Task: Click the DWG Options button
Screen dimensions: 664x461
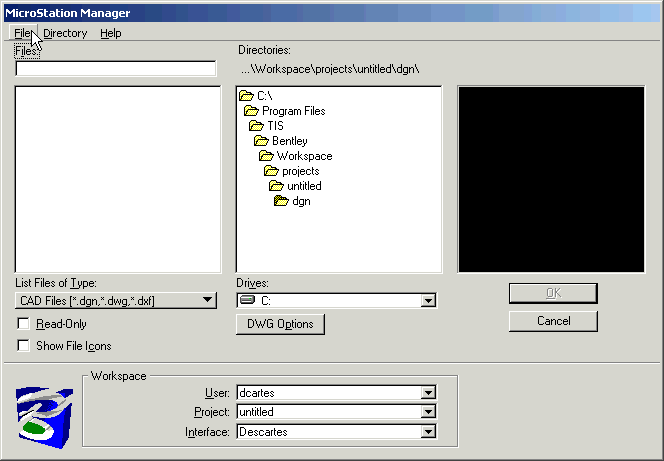Action: [x=280, y=324]
